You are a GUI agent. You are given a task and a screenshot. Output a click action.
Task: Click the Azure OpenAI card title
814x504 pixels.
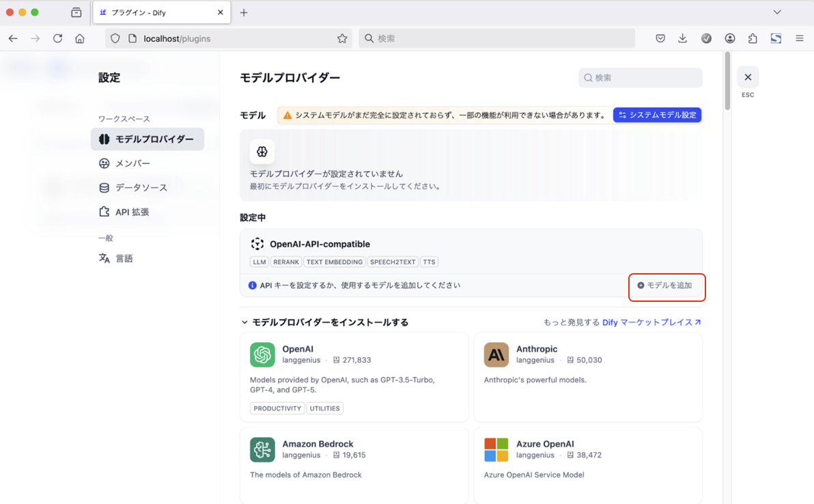click(545, 444)
